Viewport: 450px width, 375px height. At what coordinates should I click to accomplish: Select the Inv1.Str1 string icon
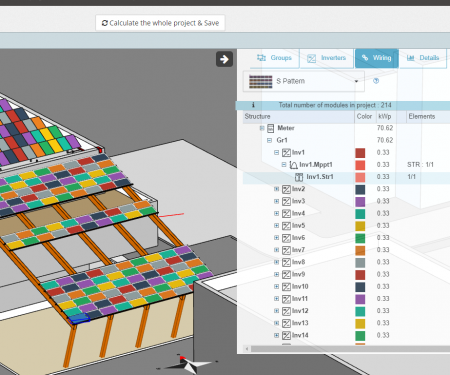pyautogui.click(x=299, y=177)
